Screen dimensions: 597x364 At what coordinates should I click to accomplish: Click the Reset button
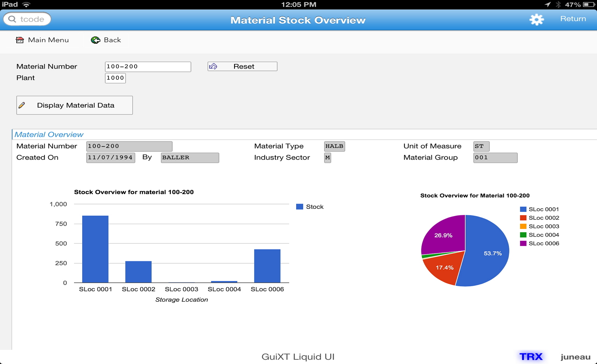[242, 66]
